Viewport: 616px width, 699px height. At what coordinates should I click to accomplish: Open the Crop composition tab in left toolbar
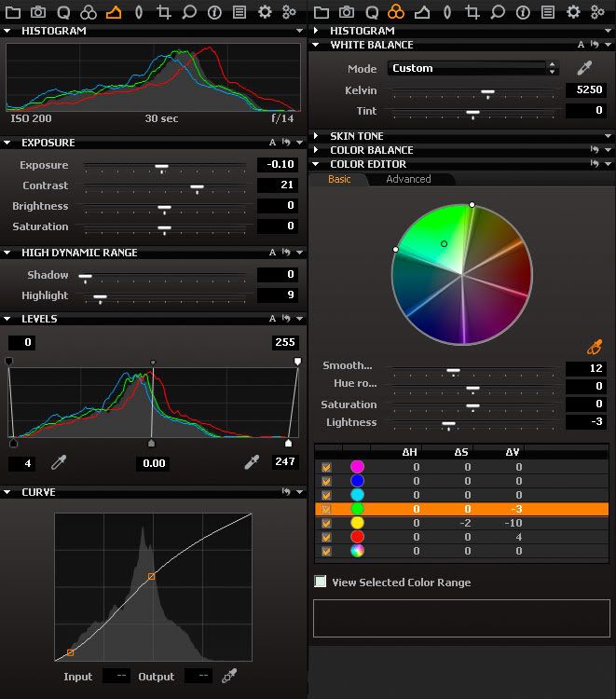[x=164, y=12]
